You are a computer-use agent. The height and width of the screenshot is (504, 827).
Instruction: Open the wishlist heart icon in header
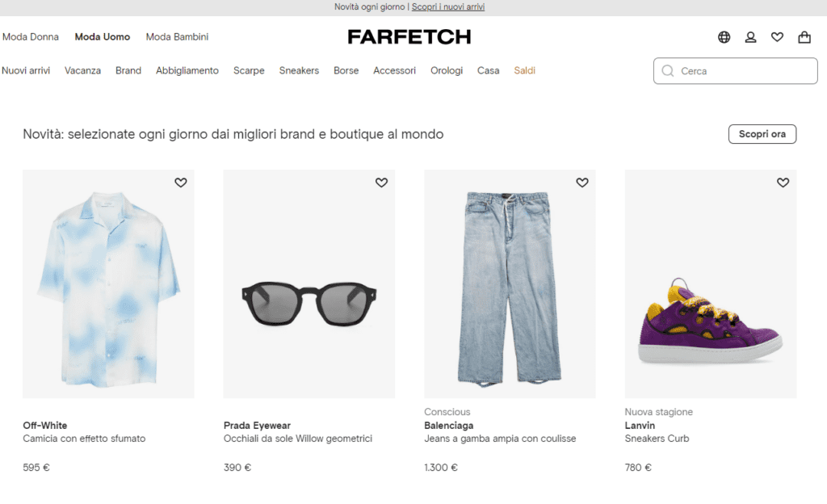click(x=777, y=37)
